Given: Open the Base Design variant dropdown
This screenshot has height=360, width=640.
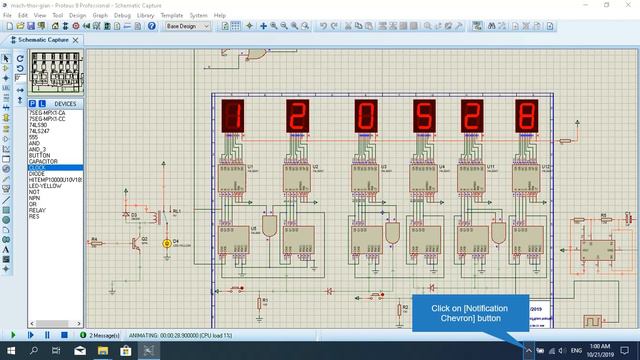Looking at the screenshot, I should [188, 26].
